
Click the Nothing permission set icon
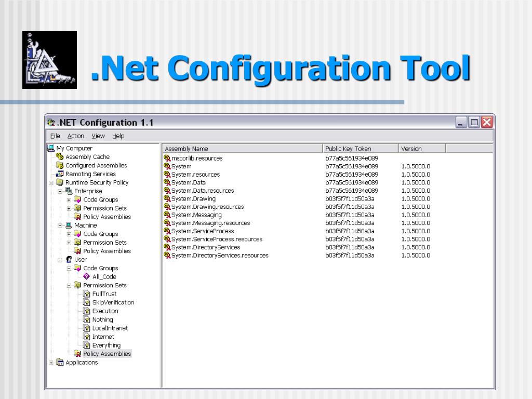pos(87,320)
